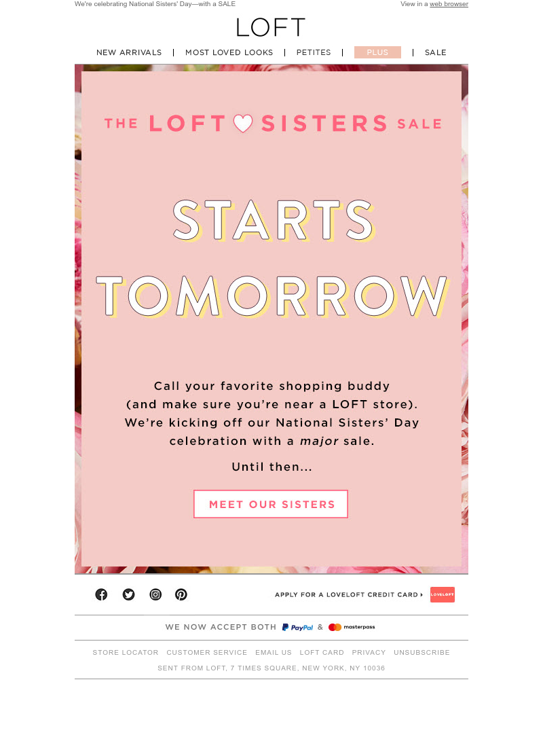Apply for a LoveLoft credit card
The image size is (543, 756).
349,594
